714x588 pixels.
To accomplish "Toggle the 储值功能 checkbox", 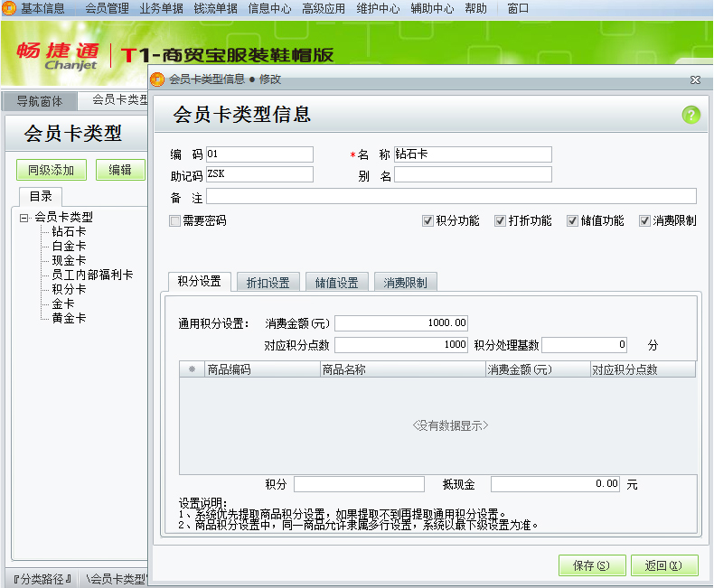I will (x=572, y=221).
